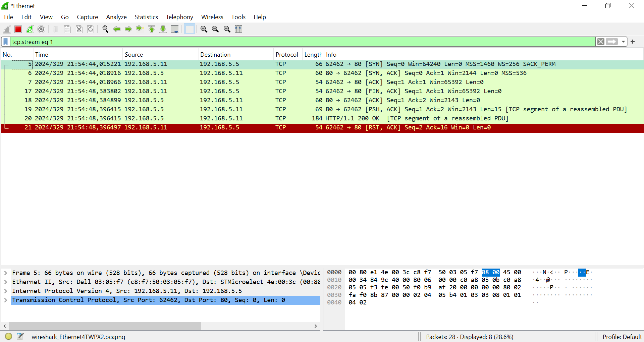This screenshot has width=644, height=342.
Task: Open filter bookmarks via the ribbon icon
Action: tap(5, 42)
